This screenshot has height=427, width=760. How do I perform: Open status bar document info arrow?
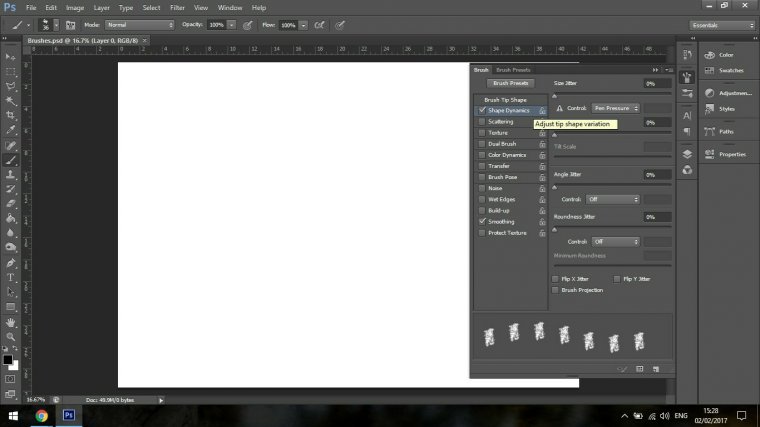[x=161, y=400]
